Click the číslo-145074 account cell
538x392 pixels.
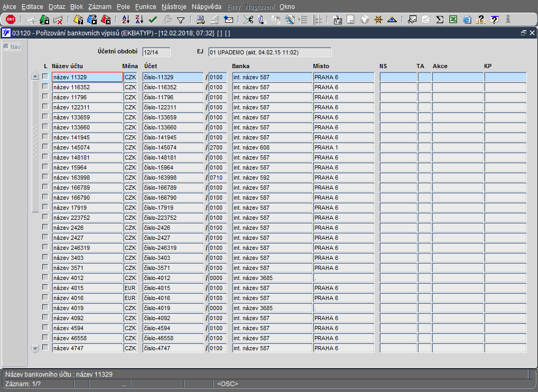173,147
